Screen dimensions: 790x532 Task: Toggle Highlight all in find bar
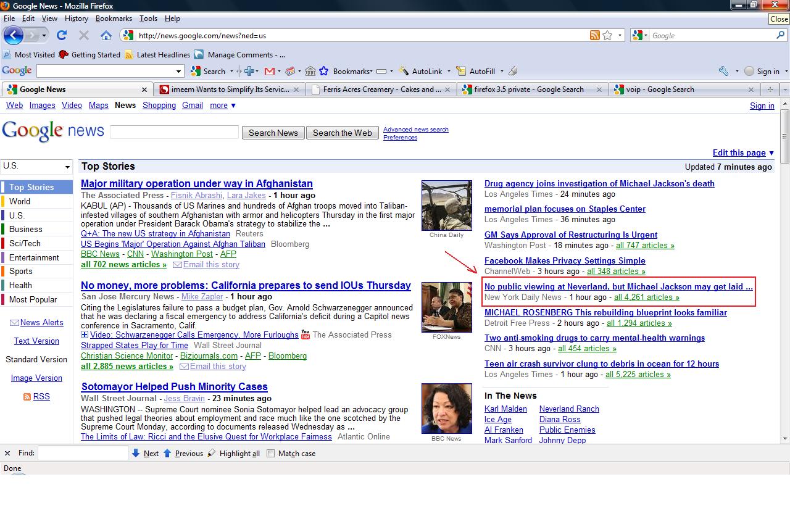[212, 453]
